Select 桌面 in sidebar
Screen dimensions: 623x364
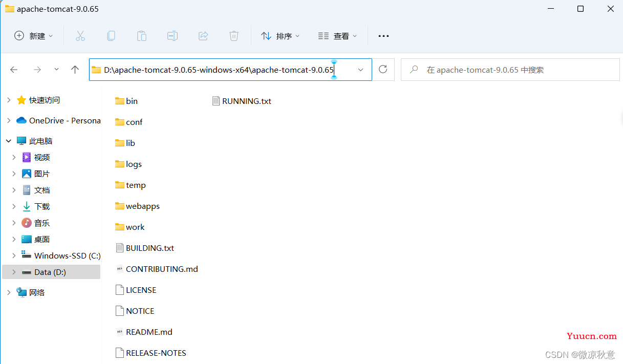[x=42, y=239]
